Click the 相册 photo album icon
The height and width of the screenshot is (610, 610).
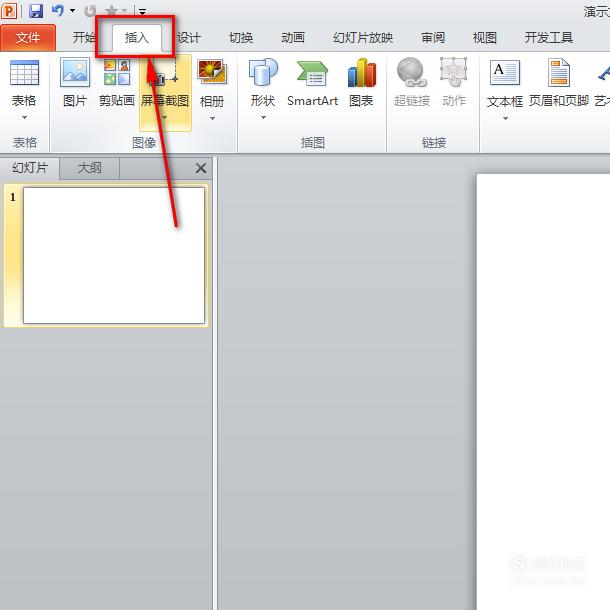[x=212, y=73]
